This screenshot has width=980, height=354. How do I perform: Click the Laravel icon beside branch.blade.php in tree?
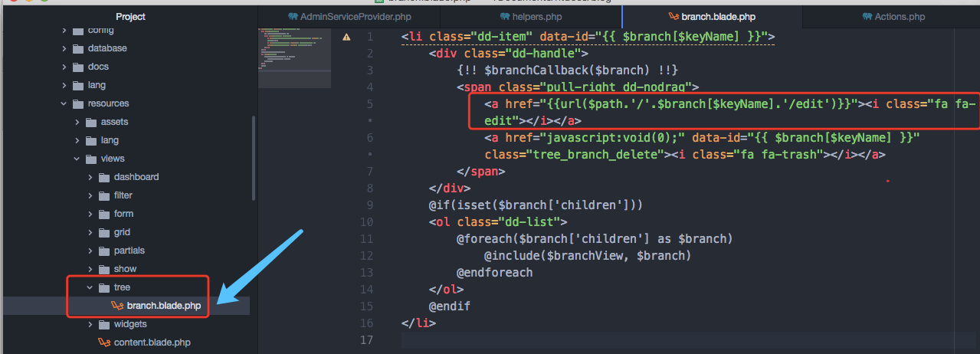(x=117, y=306)
